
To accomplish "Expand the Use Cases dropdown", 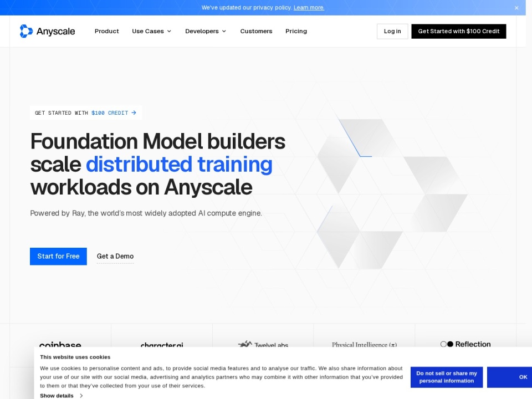I will [152, 31].
